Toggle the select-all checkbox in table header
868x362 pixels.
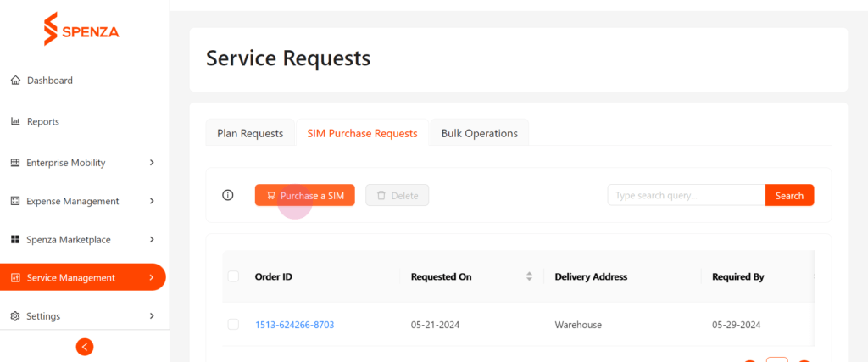(233, 276)
